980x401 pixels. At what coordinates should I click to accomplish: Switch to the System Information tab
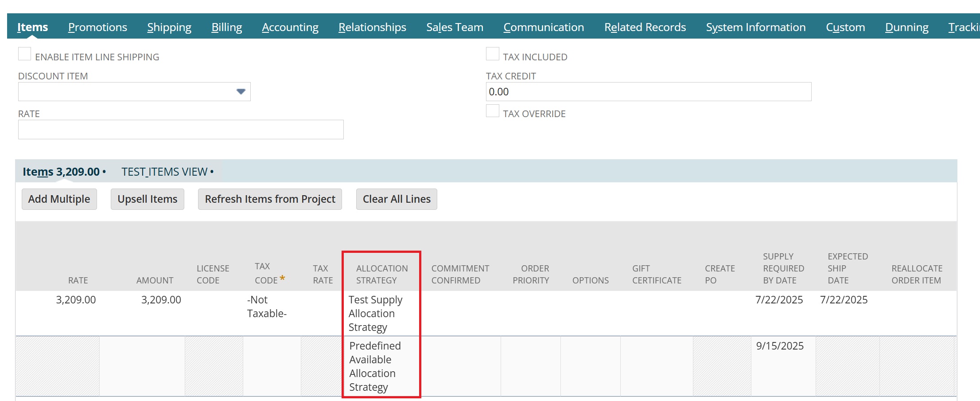756,27
